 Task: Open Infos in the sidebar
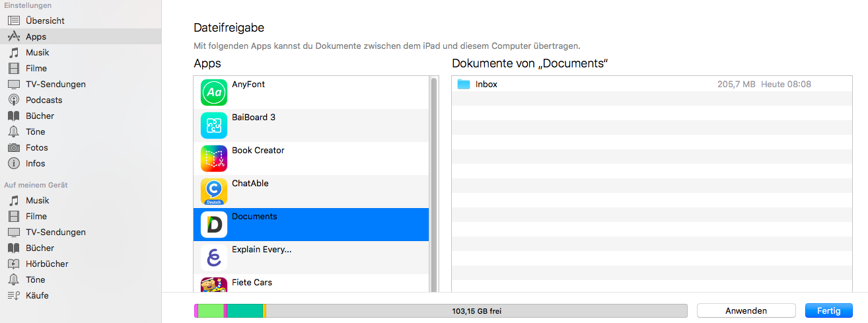(36, 163)
